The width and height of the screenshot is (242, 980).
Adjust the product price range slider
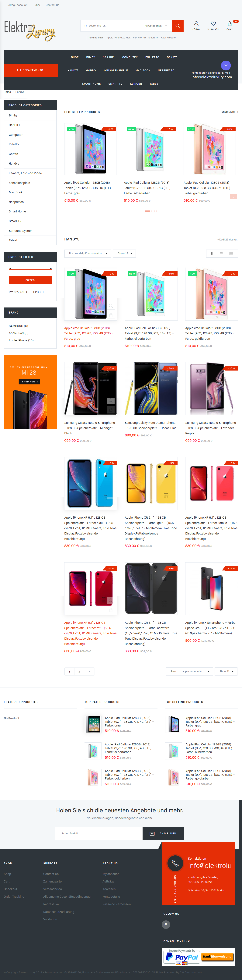(x=30, y=269)
